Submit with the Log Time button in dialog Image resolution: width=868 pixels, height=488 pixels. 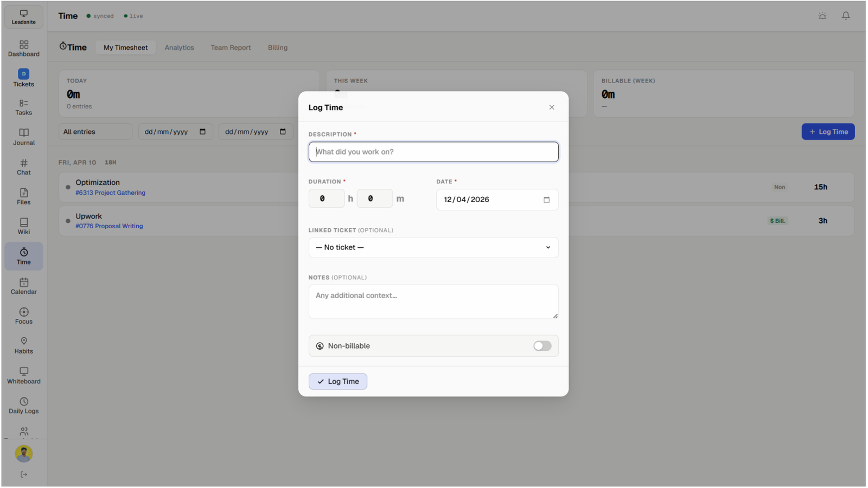337,381
